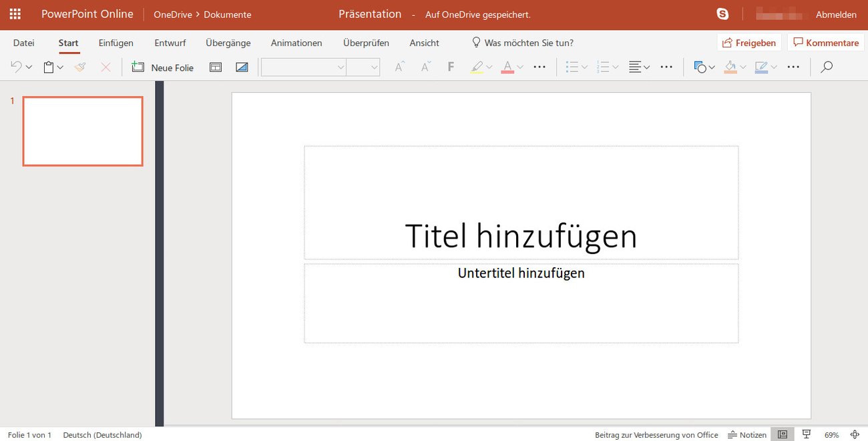Insert a new slide with Neue Folie
868x441 pixels.
point(162,67)
